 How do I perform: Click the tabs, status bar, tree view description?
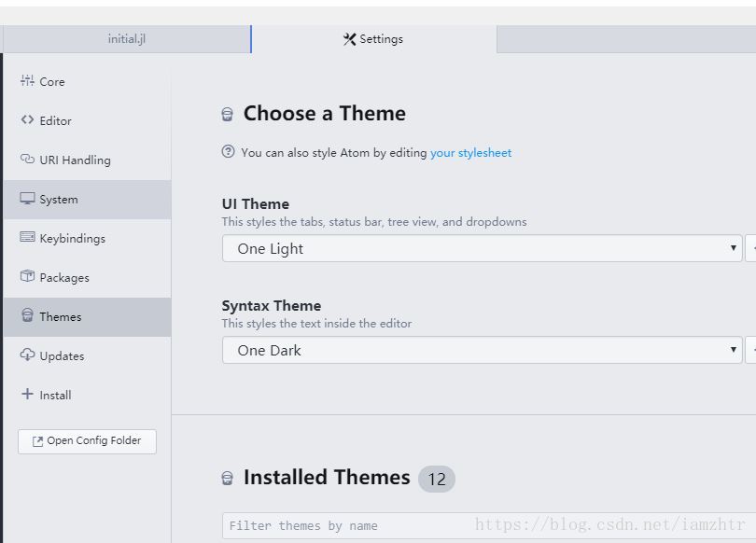(x=374, y=222)
